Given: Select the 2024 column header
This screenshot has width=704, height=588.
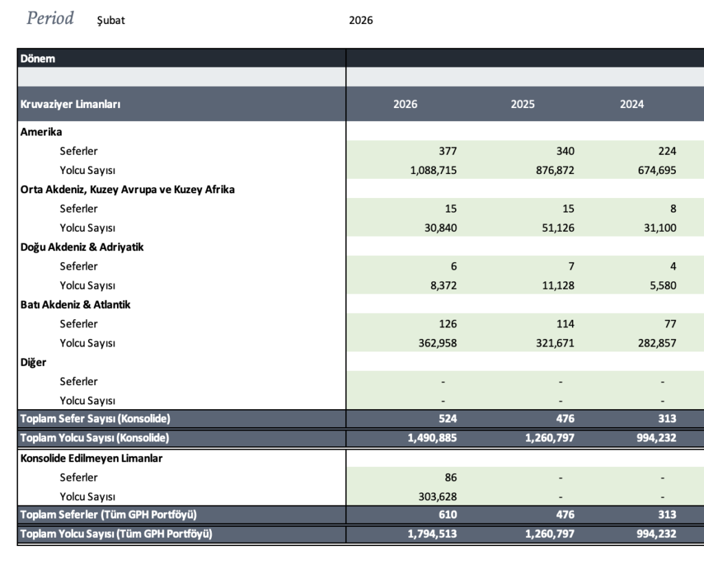Looking at the screenshot, I should pos(631,105).
